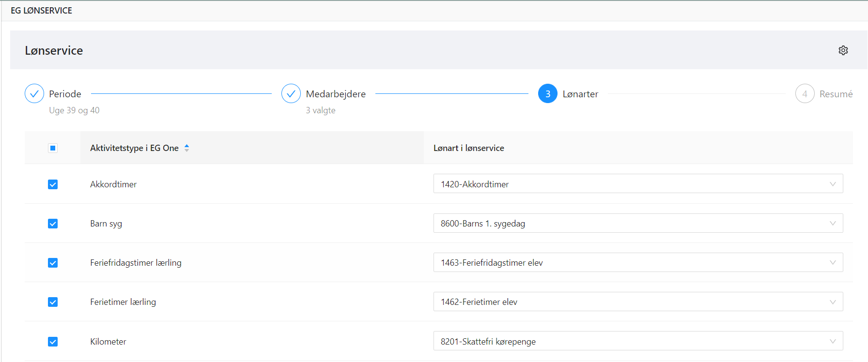The height and width of the screenshot is (362, 868).
Task: Open the 1420-Akkordtimer dropdown
Action: [637, 184]
